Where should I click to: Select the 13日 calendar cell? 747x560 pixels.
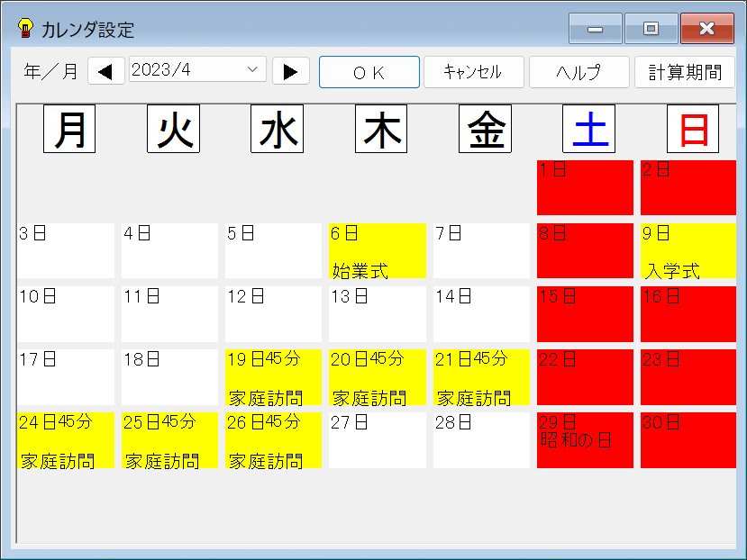point(378,314)
